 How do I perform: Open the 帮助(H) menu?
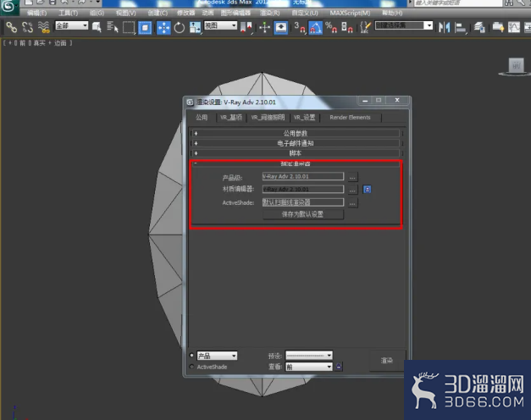392,13
